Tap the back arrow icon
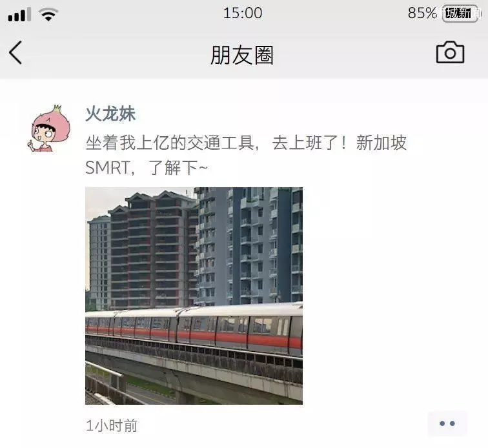 tap(15, 53)
